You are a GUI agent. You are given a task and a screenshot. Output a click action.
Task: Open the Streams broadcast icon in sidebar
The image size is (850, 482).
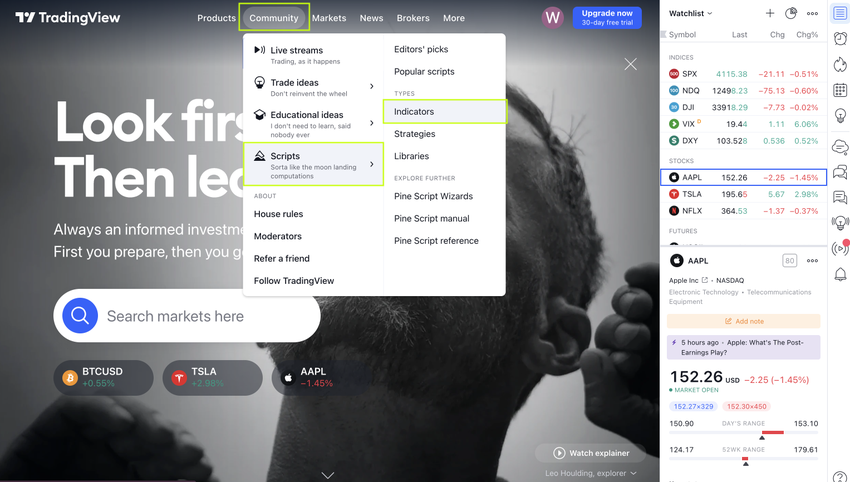pos(840,248)
